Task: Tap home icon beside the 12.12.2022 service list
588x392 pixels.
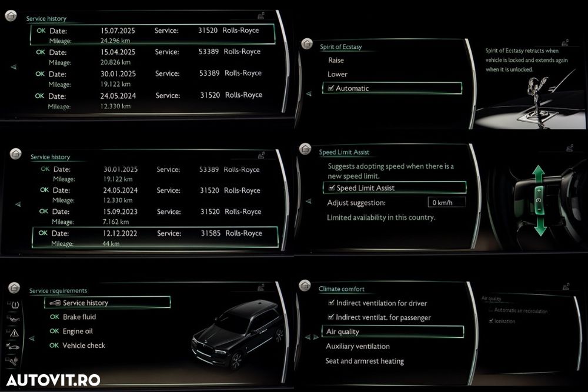Action: (16, 153)
